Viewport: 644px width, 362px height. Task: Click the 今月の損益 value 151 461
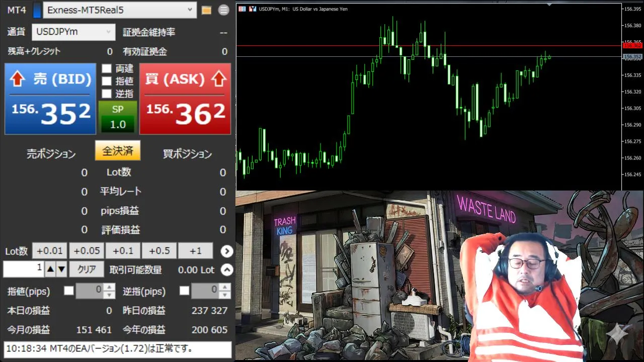pyautogui.click(x=94, y=330)
